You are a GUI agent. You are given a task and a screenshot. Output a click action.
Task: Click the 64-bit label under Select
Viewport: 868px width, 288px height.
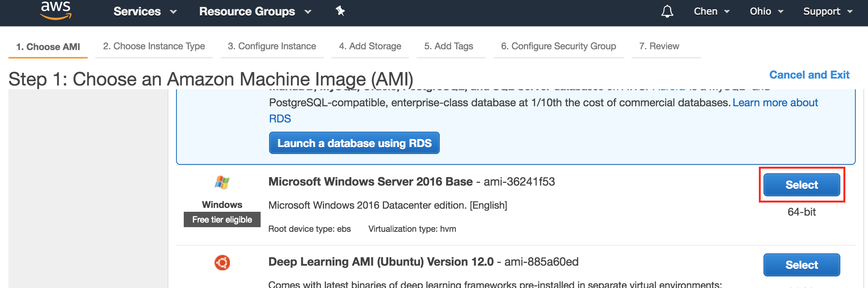coord(801,212)
